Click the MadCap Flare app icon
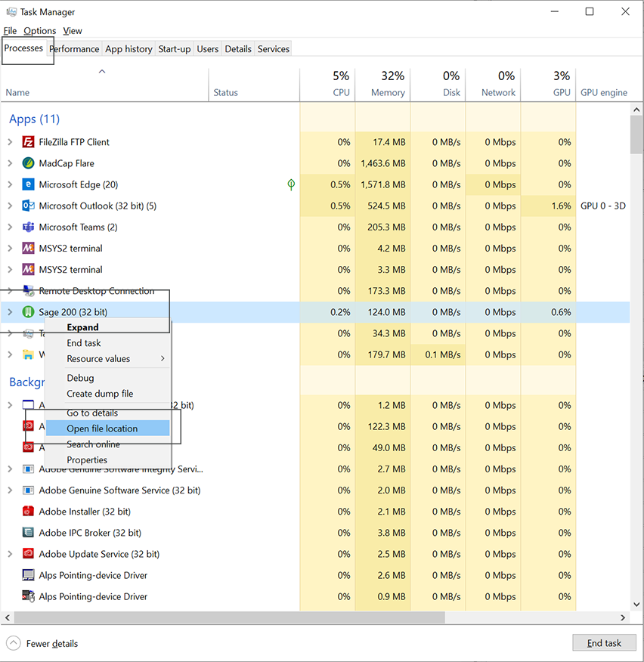Image resolution: width=644 pixels, height=662 pixels. point(28,163)
